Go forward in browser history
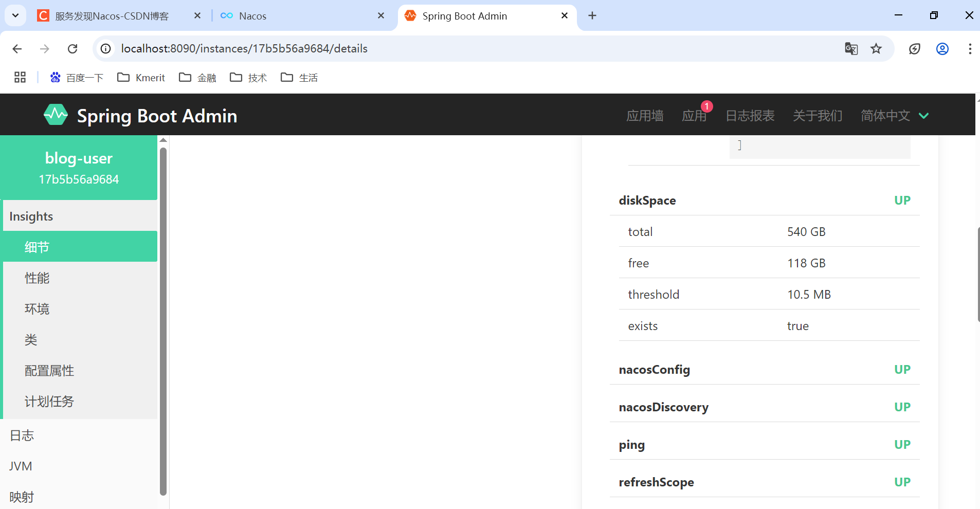The width and height of the screenshot is (980, 509). [x=45, y=49]
